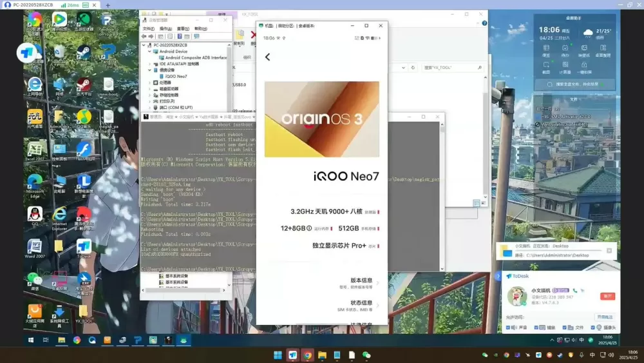Click desktop assistant file search field
The width and height of the screenshot is (644, 363).
pyautogui.click(x=574, y=84)
